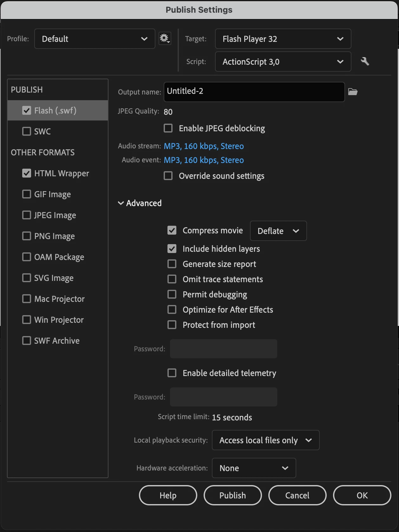Viewport: 399px width, 532px height.
Task: Select Flash (.swf) in the Publish list
Action: pos(56,111)
